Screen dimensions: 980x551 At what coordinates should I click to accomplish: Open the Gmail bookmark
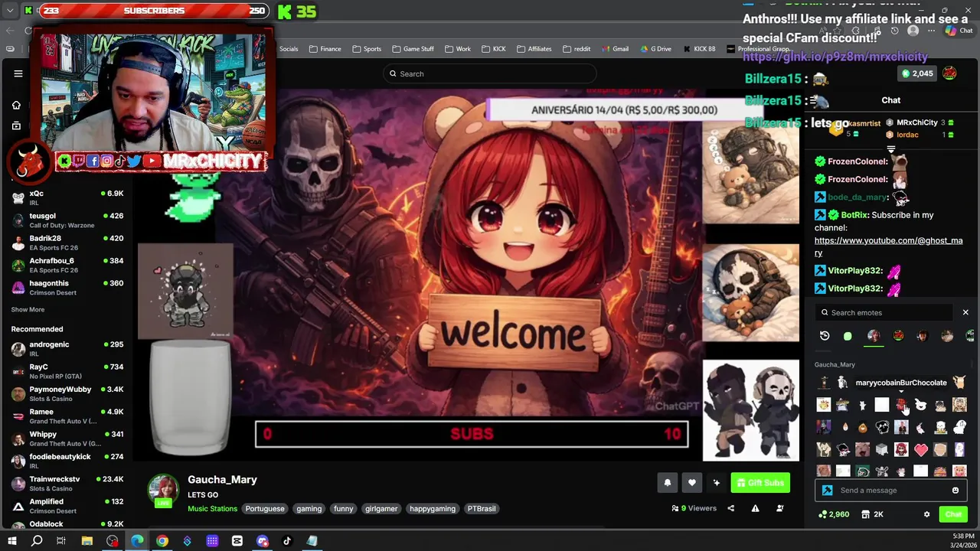(x=615, y=49)
